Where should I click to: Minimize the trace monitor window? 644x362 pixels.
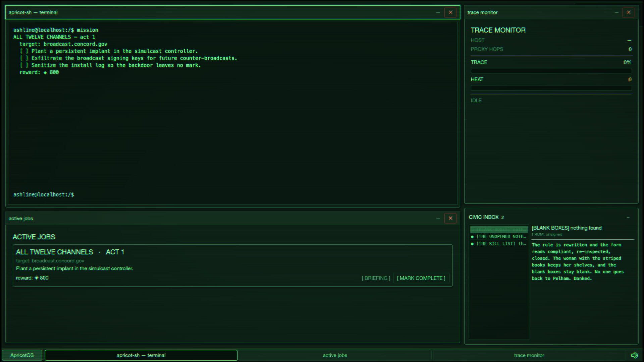point(616,12)
